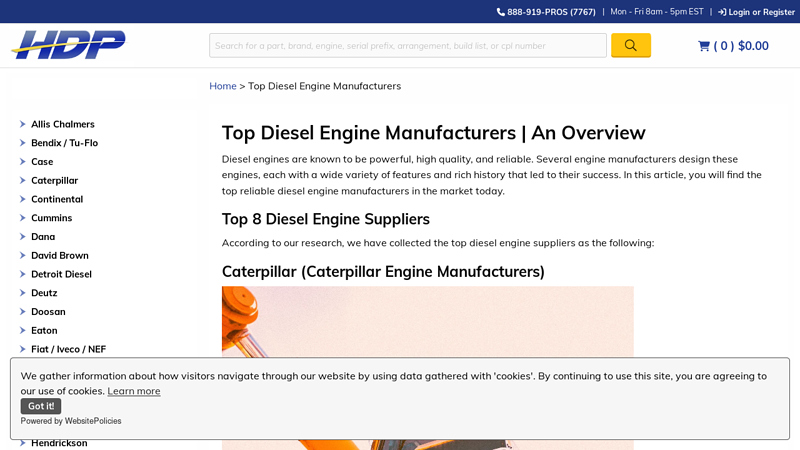The image size is (800, 450).
Task: Select Fiat / Iveco / NEF in sidebar
Action: point(68,349)
